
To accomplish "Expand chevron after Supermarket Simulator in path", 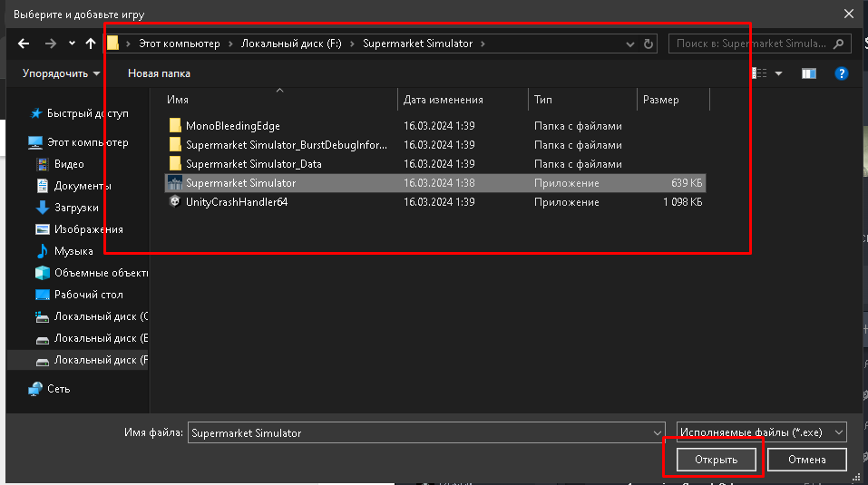I will pos(483,44).
